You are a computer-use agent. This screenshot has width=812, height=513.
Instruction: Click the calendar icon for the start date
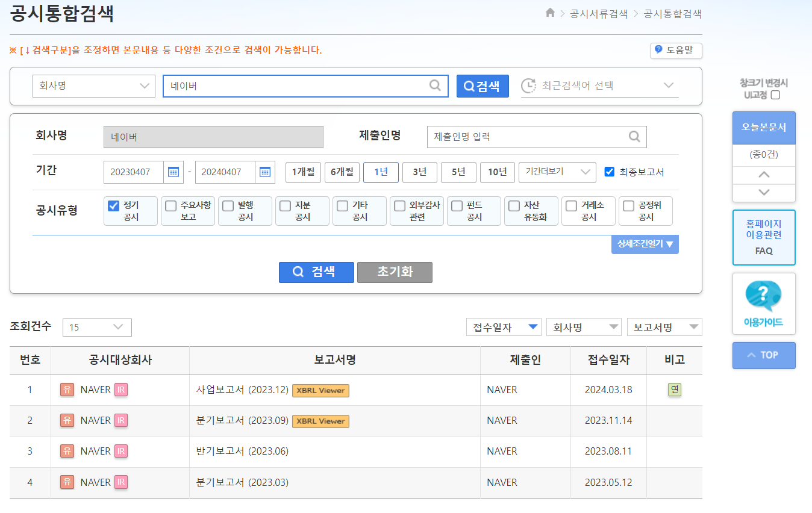coord(173,172)
